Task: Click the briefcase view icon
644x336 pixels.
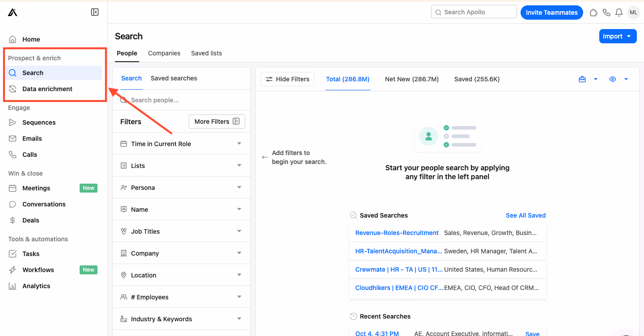Action: (x=582, y=79)
